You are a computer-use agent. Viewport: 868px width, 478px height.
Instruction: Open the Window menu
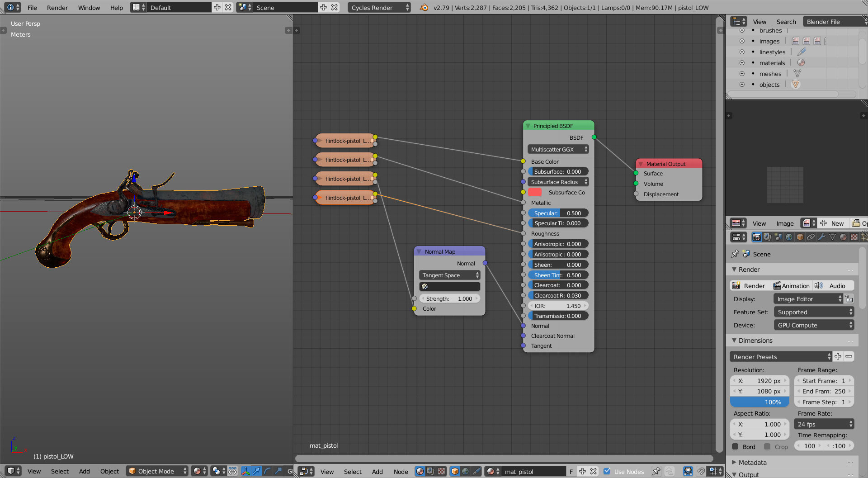89,7
